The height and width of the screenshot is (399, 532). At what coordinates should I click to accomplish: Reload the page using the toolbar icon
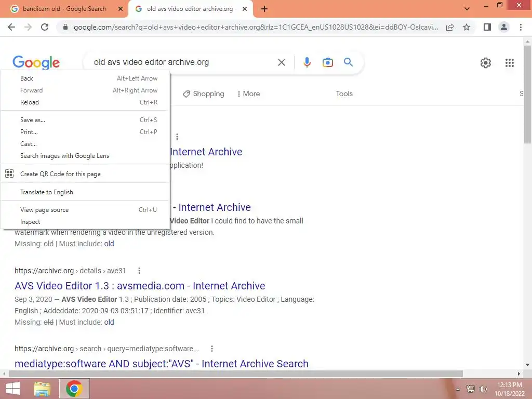(x=45, y=27)
